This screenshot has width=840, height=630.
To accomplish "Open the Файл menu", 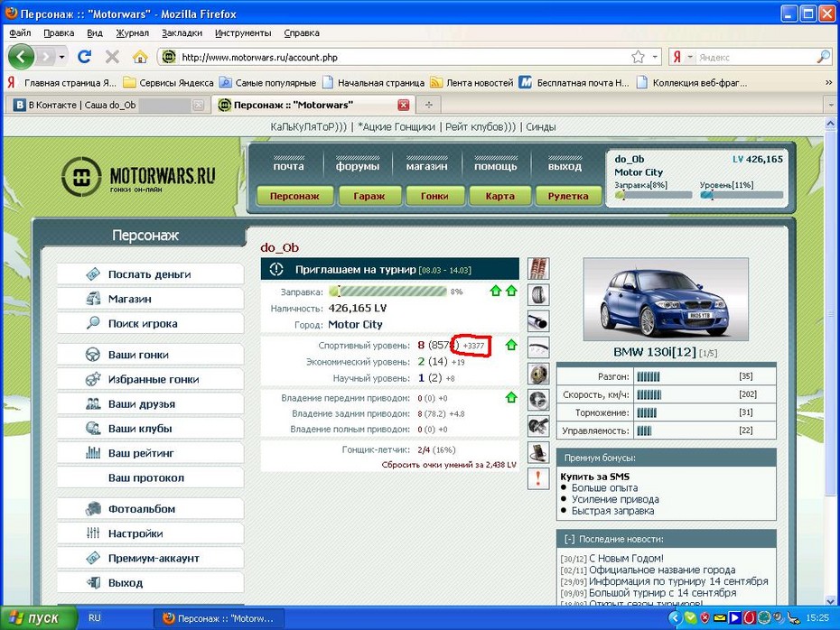I will [20, 32].
